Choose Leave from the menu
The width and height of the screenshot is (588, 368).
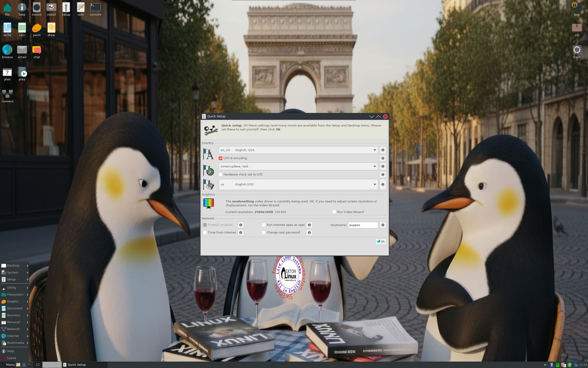click(x=14, y=358)
